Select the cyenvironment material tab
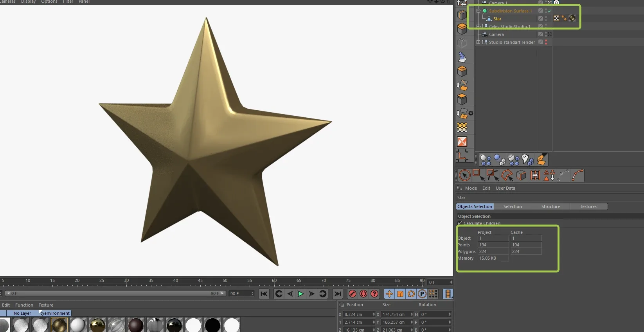 (x=55, y=313)
